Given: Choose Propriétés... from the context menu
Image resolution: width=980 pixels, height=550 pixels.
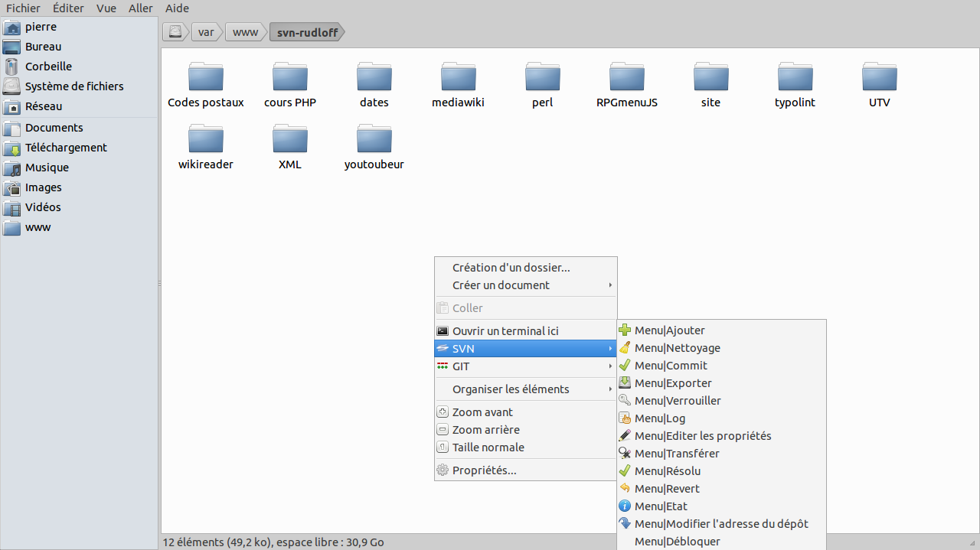Looking at the screenshot, I should pyautogui.click(x=484, y=470).
